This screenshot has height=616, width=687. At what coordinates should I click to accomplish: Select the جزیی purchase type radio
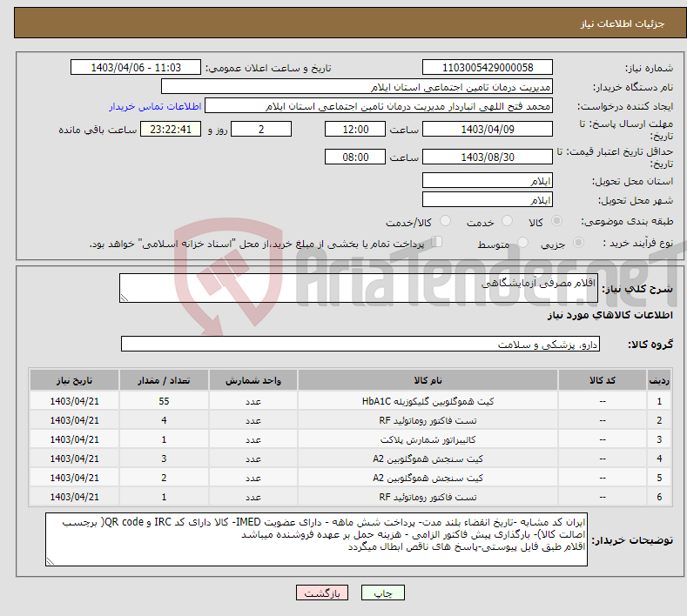point(578,243)
